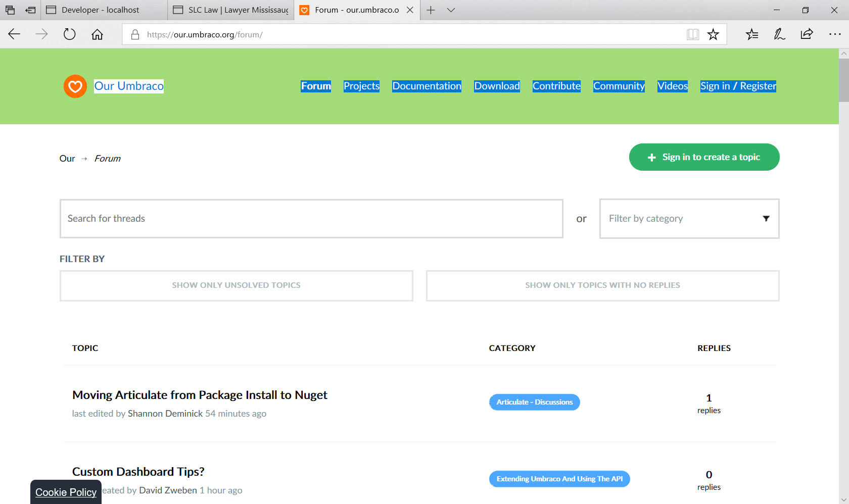The image size is (849, 504).
Task: Focus the Search for threads field
Action: coord(311,219)
